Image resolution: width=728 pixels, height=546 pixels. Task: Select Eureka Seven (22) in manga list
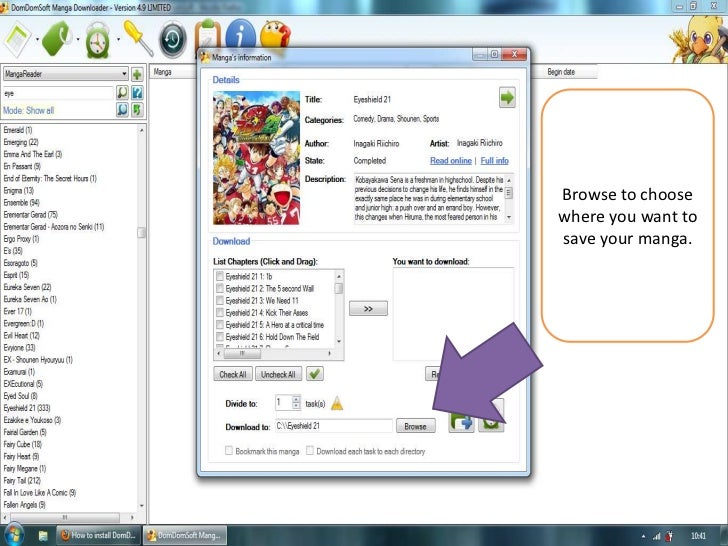pyautogui.click(x=27, y=287)
